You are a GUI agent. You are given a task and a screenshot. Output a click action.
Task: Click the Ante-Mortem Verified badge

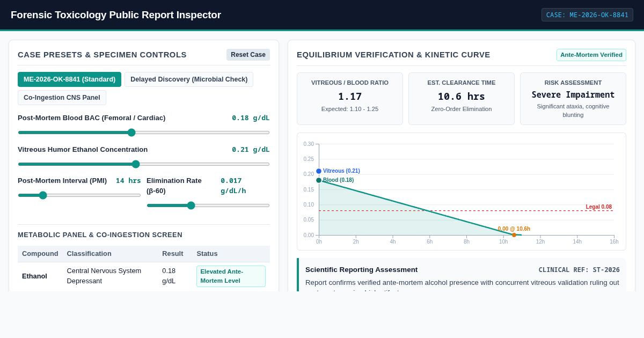click(591, 55)
